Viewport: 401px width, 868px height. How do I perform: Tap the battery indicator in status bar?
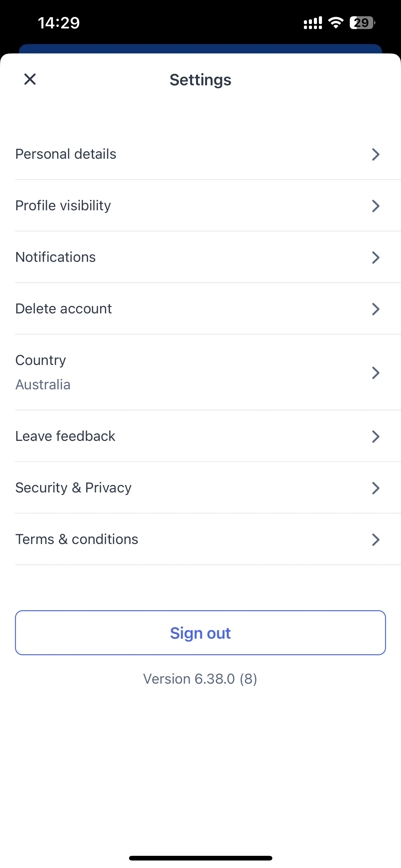pyautogui.click(x=362, y=23)
